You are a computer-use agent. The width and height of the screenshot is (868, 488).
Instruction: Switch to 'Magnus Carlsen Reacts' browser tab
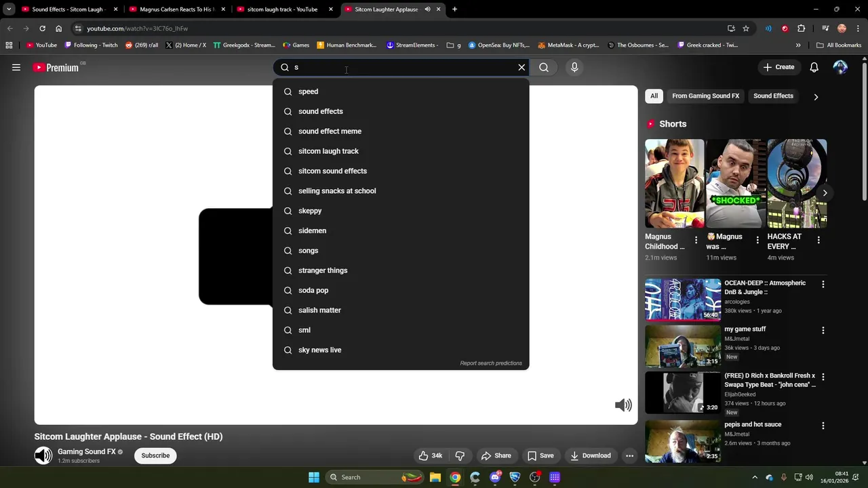176,9
